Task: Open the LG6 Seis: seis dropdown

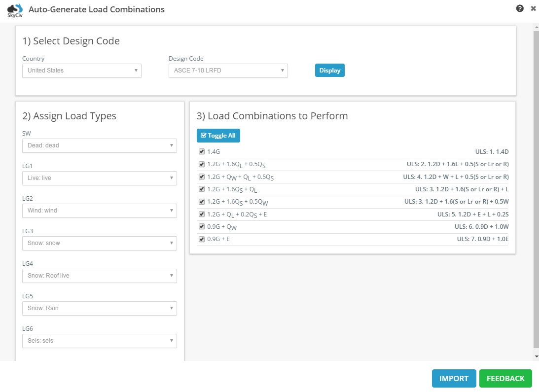Action: 99,341
